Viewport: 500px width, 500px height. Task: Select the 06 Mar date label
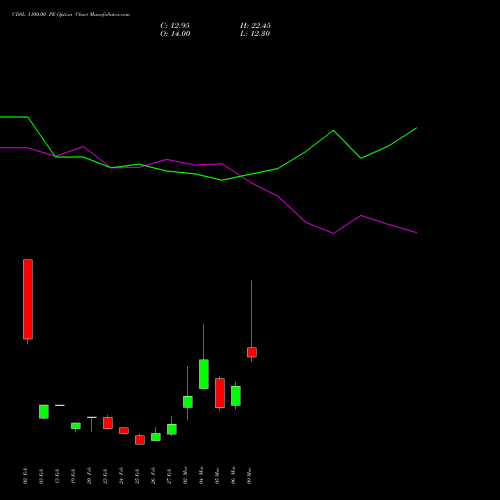click(233, 476)
